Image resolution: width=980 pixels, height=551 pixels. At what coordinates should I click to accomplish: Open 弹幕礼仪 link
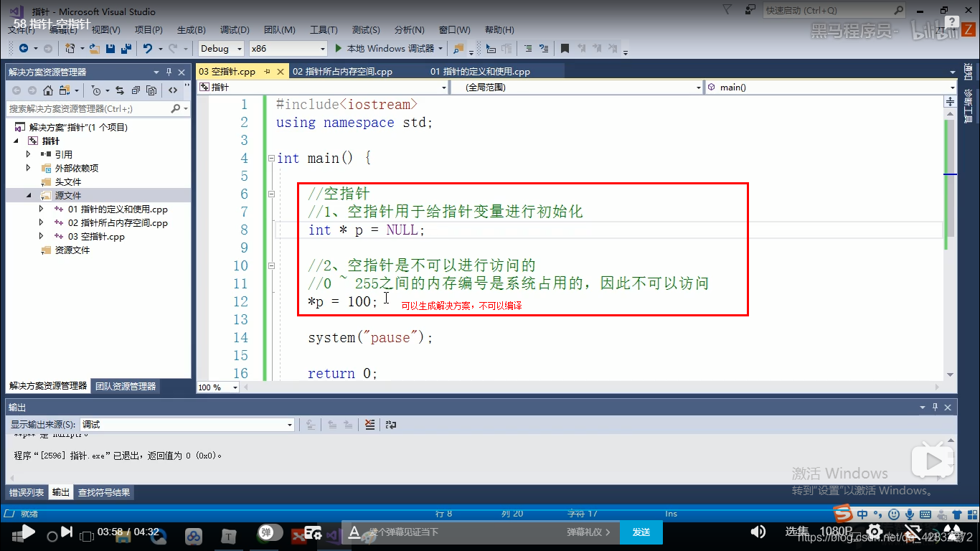pyautogui.click(x=588, y=532)
